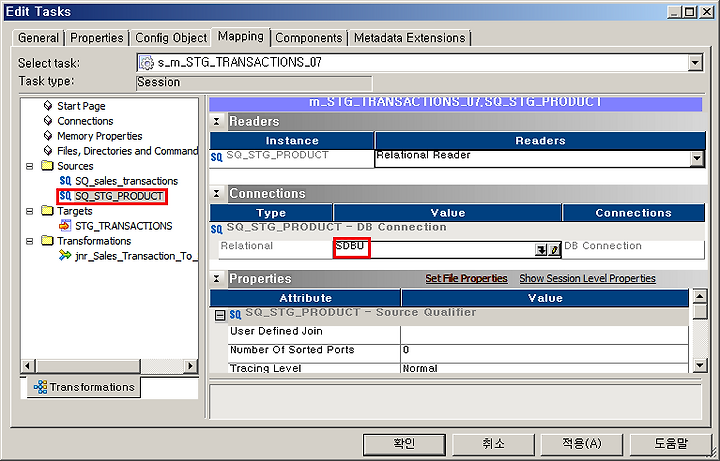Click properties scrollbar up arrow
This screenshot has width=720, height=461.
point(699,296)
